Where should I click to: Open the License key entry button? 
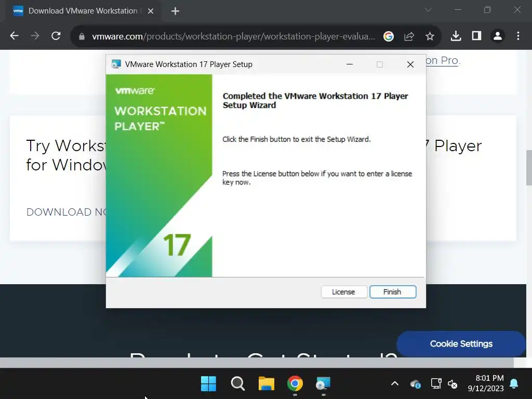point(344,292)
